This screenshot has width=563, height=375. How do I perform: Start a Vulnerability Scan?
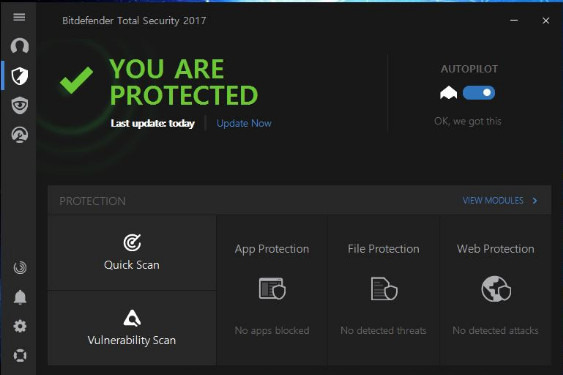[132, 328]
